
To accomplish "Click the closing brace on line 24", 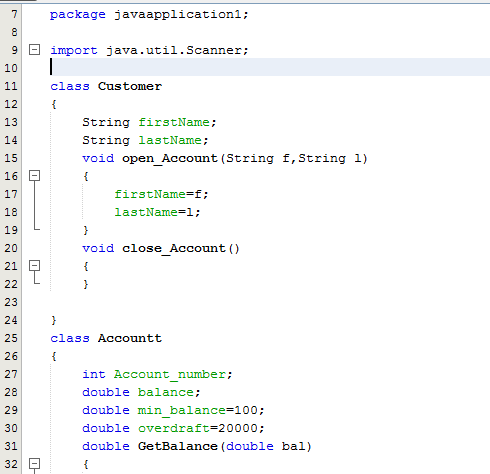I will (54, 320).
